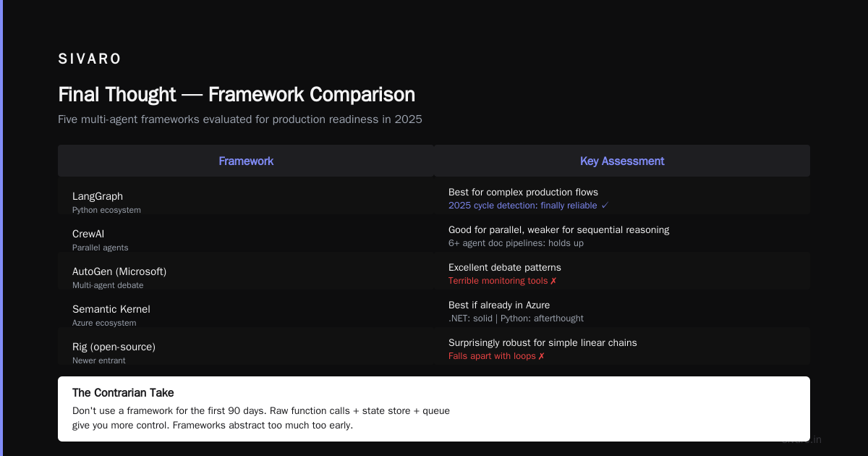Click the Semantic Kernel entry
Image resolution: width=868 pixels, height=456 pixels.
[111, 309]
